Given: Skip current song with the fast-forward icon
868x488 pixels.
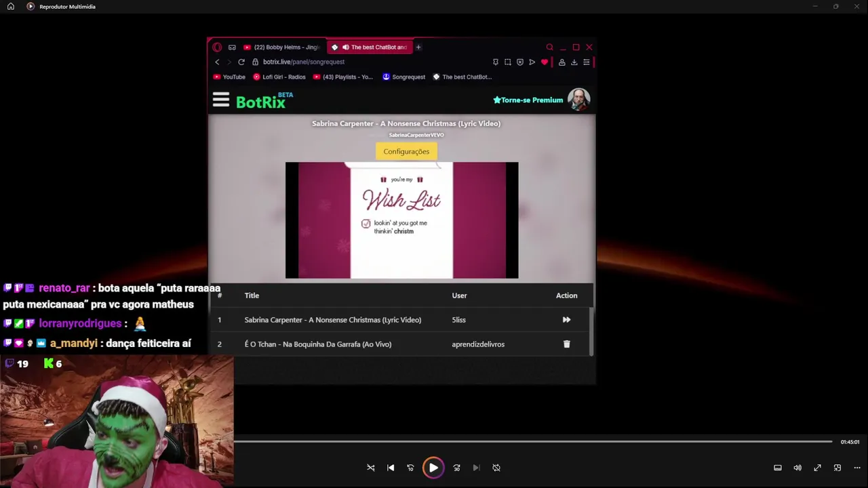Looking at the screenshot, I should [566, 320].
